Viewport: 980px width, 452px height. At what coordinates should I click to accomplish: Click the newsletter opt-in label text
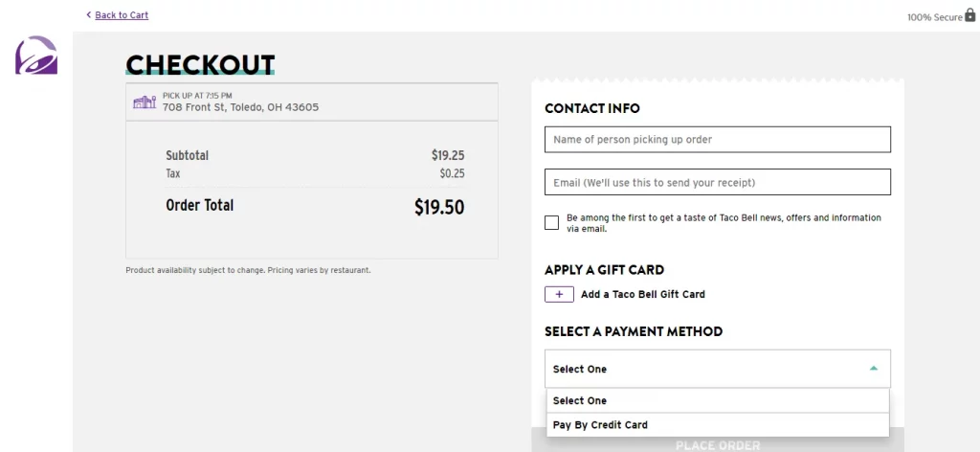point(724,223)
